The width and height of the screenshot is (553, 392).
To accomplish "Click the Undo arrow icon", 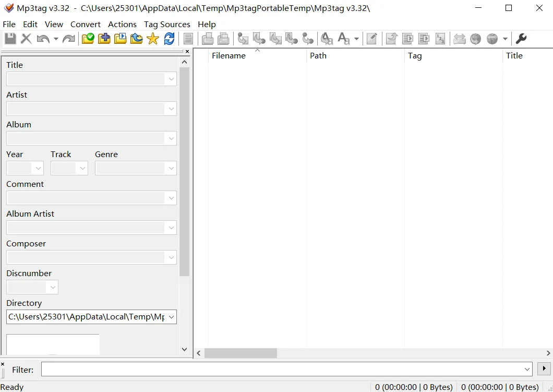I will (43, 39).
